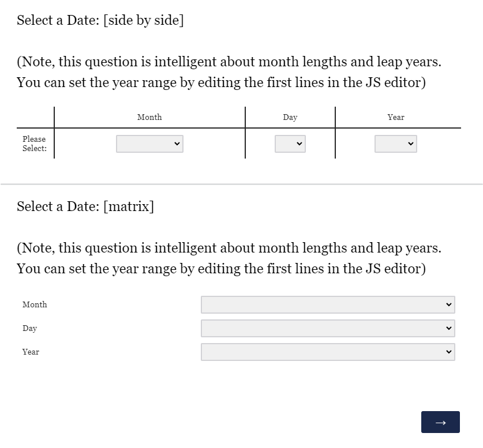Click the Day label in the matrix question
Image resolution: width=483 pixels, height=448 pixels.
click(x=29, y=328)
